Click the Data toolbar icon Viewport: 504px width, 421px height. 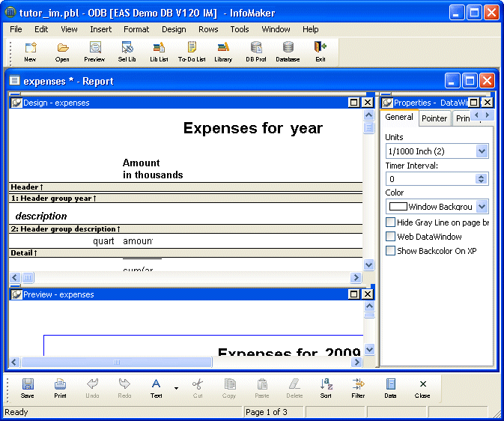click(390, 388)
